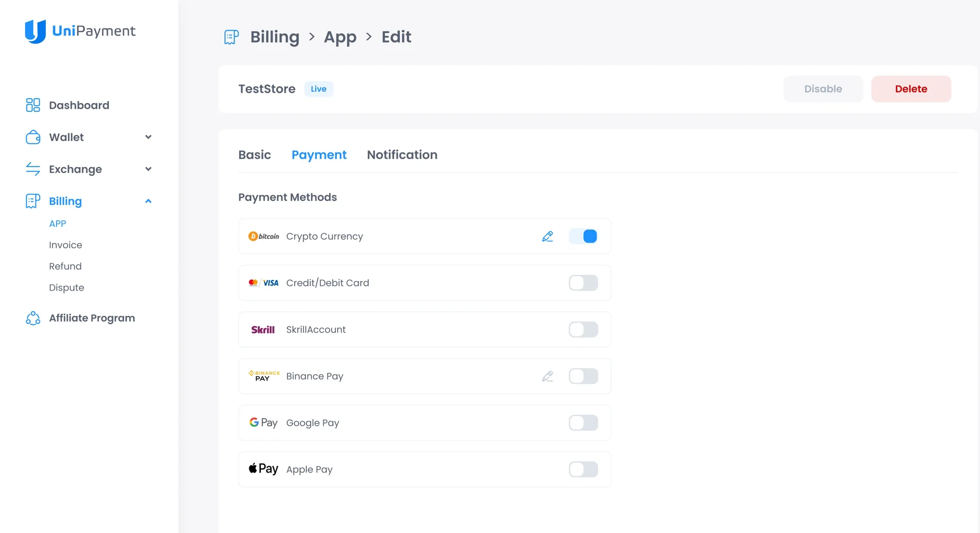Viewport: 980px width, 533px height.
Task: Open the Refund submenu link
Action: [x=65, y=266]
